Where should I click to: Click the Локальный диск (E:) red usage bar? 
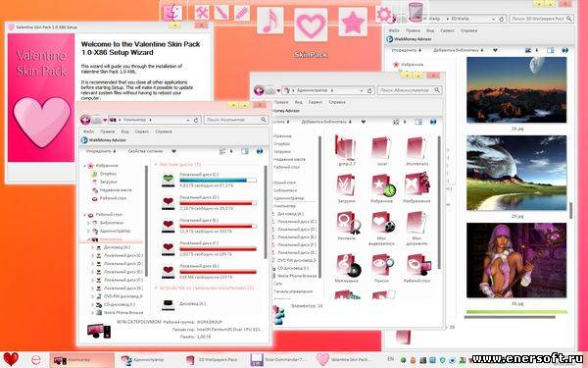tap(218, 226)
